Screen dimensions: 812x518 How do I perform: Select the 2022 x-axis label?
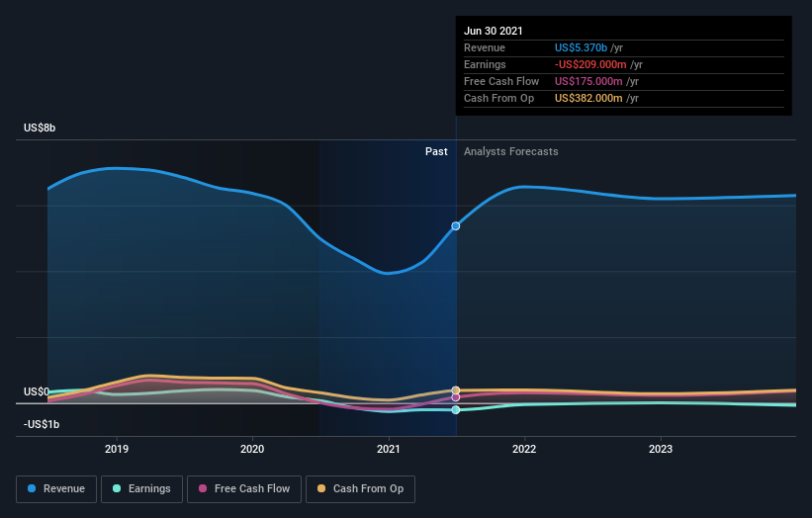click(x=524, y=449)
